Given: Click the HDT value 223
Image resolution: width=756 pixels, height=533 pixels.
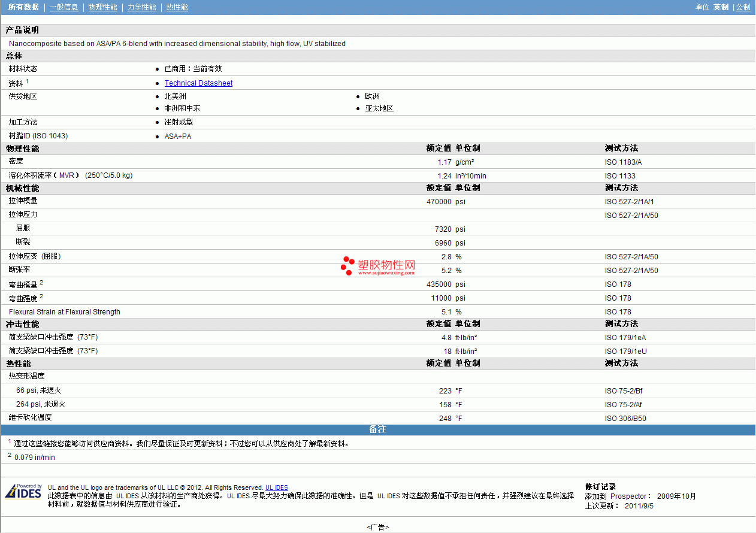Looking at the screenshot, I should (x=445, y=391).
